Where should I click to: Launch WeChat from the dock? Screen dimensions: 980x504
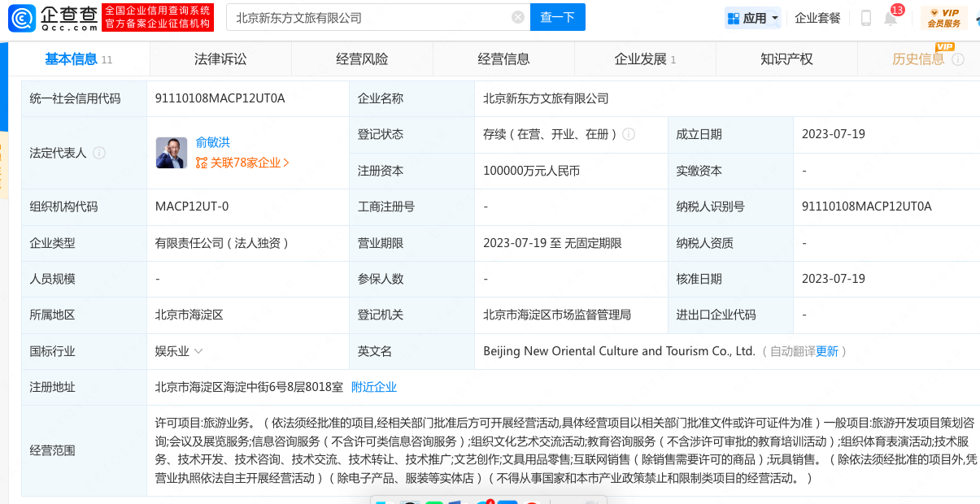point(433,501)
